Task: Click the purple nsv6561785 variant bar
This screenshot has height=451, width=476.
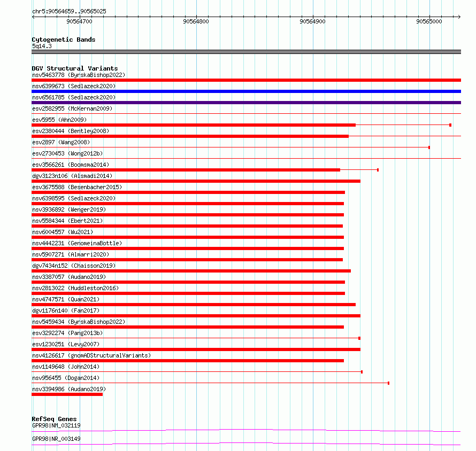Action: [246, 103]
